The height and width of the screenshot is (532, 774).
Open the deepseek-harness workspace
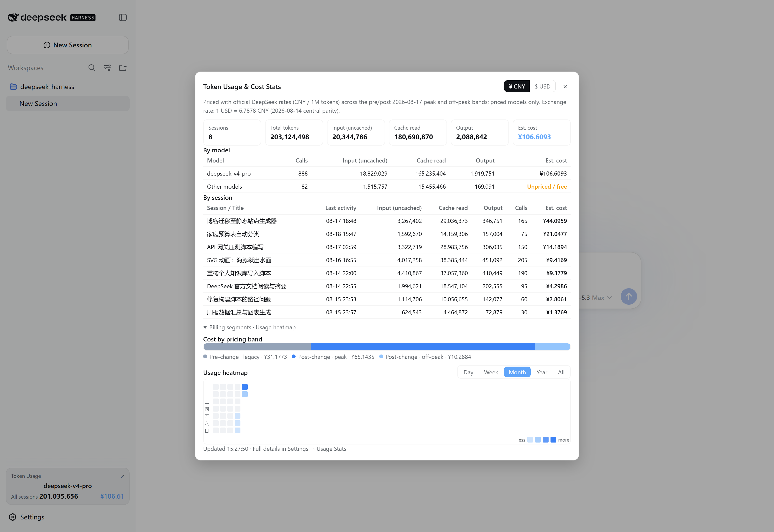pyautogui.click(x=68, y=87)
